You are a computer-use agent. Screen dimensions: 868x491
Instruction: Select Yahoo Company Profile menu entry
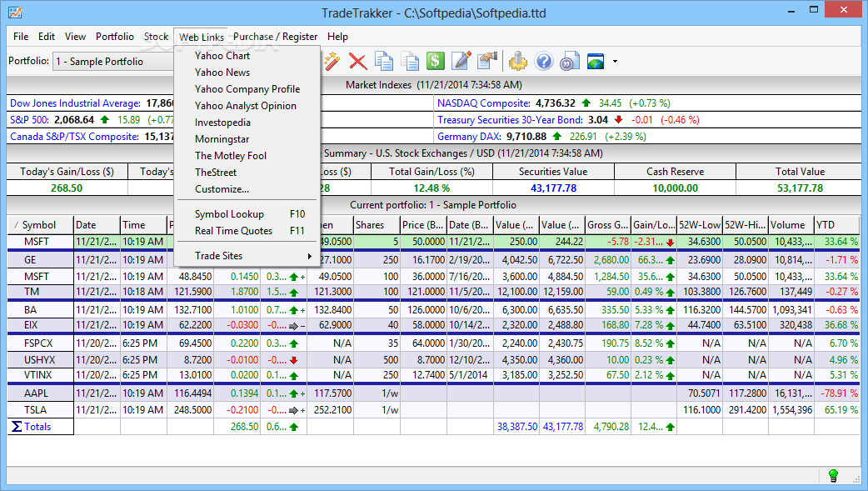tap(247, 89)
